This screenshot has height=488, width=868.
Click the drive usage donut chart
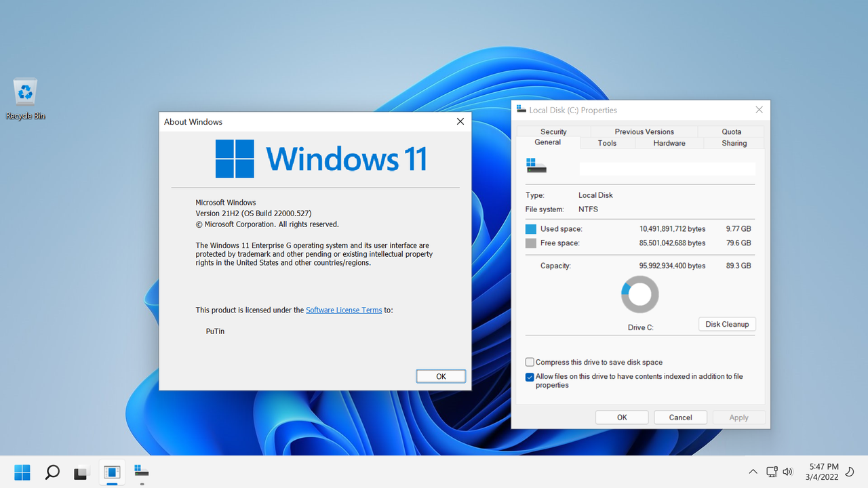tap(639, 294)
